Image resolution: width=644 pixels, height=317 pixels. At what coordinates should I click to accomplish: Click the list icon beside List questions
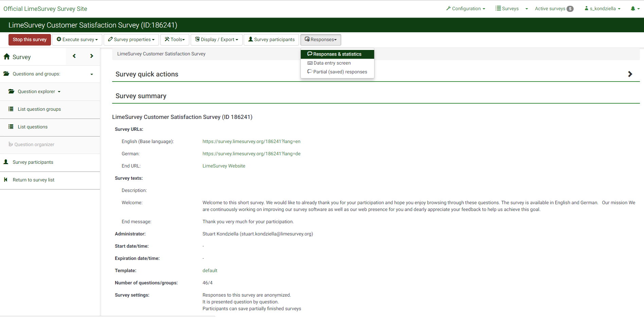tap(11, 127)
